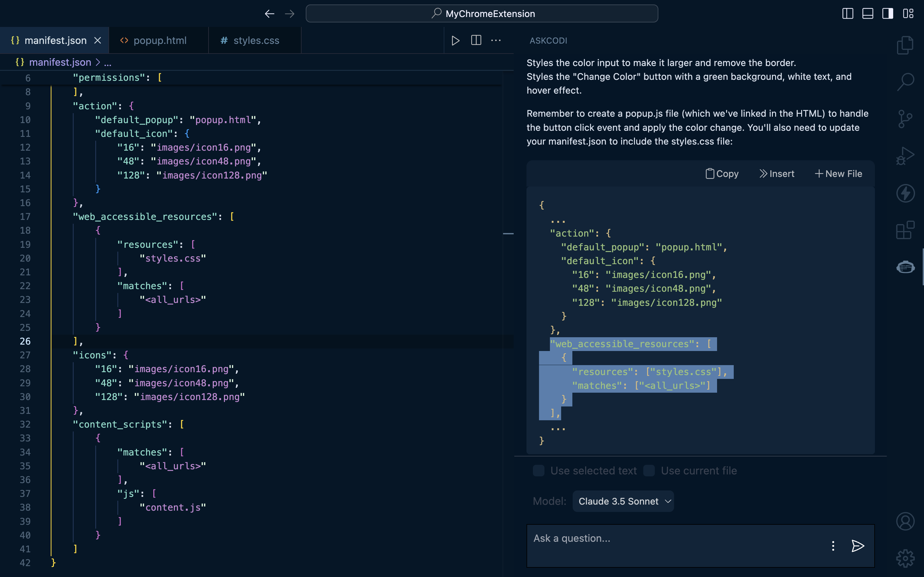Image resolution: width=924 pixels, height=577 pixels.
Task: Select the styles.css tab
Action: tap(256, 40)
